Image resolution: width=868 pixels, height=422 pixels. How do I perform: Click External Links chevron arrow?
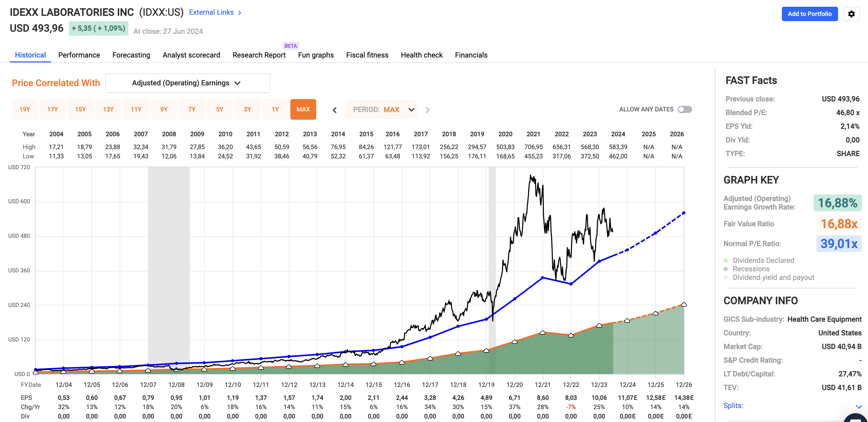[x=240, y=13]
